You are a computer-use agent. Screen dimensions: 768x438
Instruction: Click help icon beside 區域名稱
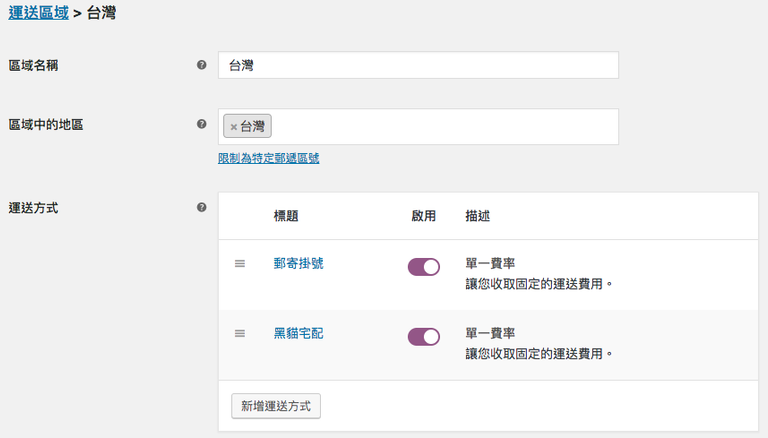coord(202,65)
